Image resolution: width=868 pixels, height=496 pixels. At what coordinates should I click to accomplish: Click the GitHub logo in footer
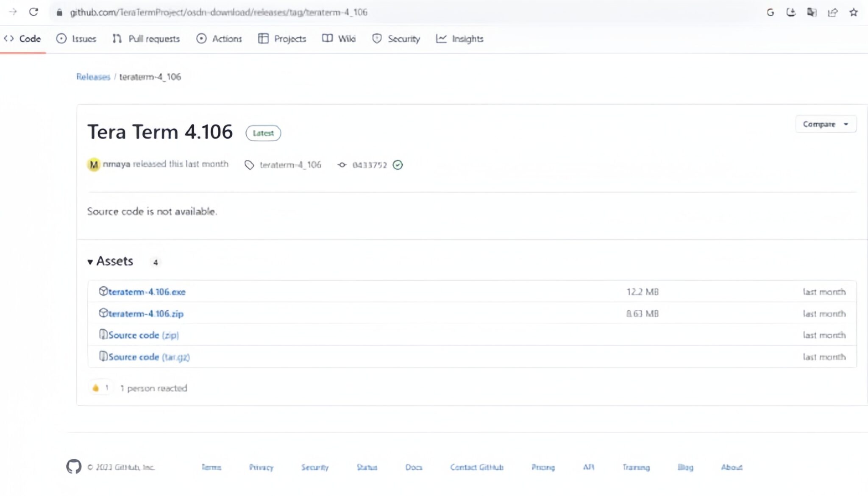tap(74, 466)
